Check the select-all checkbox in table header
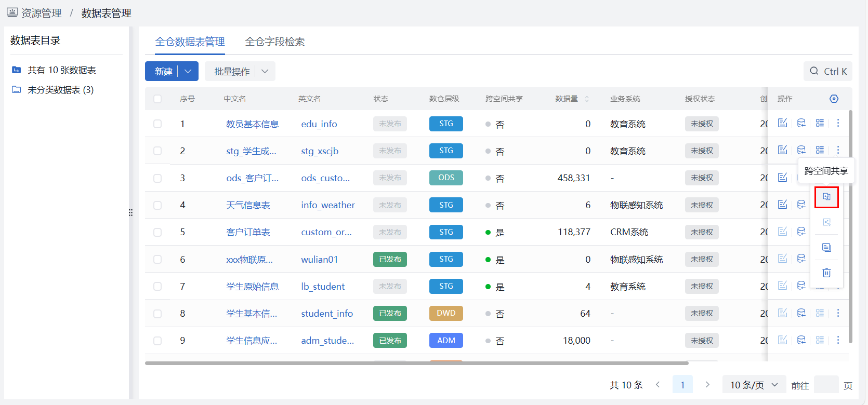This screenshot has width=868, height=405. coord(157,99)
